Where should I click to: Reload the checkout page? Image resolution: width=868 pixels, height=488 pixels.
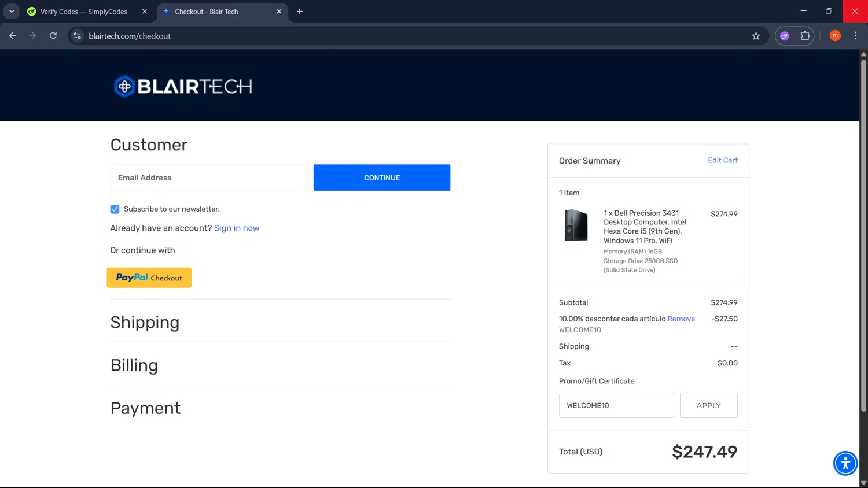(53, 36)
